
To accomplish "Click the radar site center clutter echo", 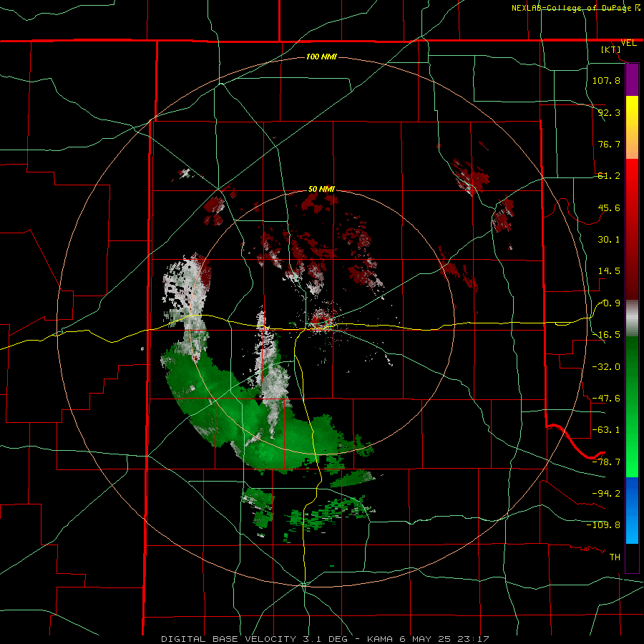I will [x=323, y=321].
